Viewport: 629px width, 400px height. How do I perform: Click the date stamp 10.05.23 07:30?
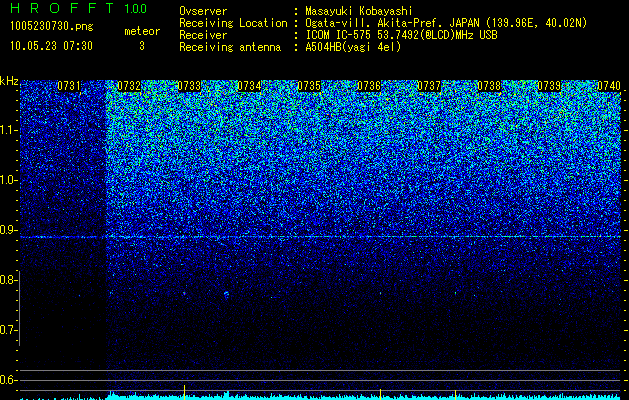(51, 46)
